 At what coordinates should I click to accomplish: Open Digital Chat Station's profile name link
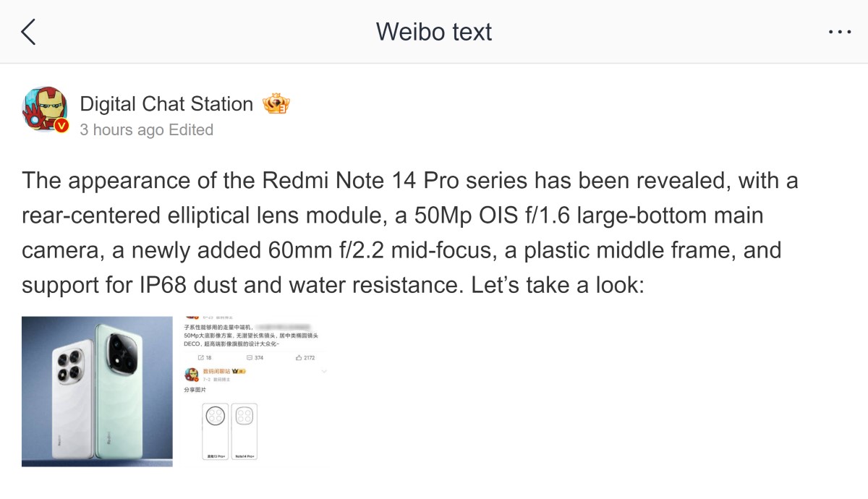[x=166, y=103]
